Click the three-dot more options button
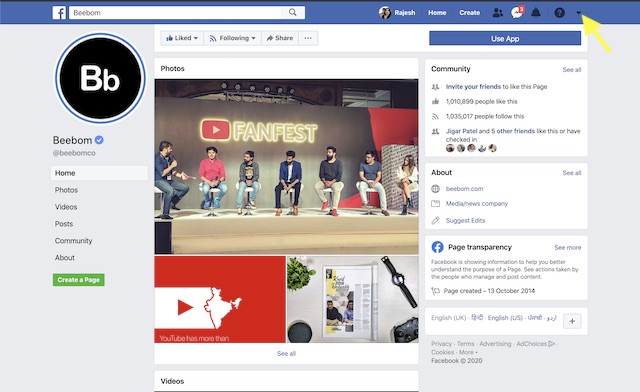Image resolution: width=640 pixels, height=392 pixels. 308,38
